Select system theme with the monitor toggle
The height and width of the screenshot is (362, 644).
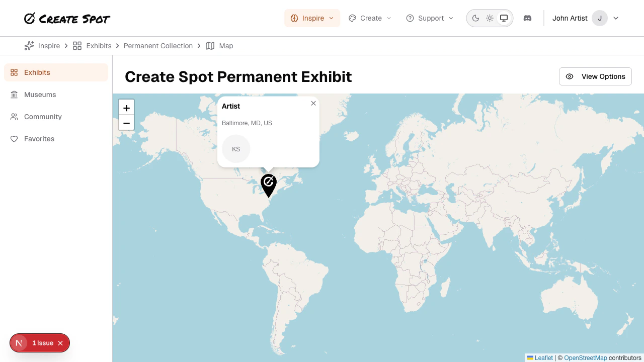(504, 18)
